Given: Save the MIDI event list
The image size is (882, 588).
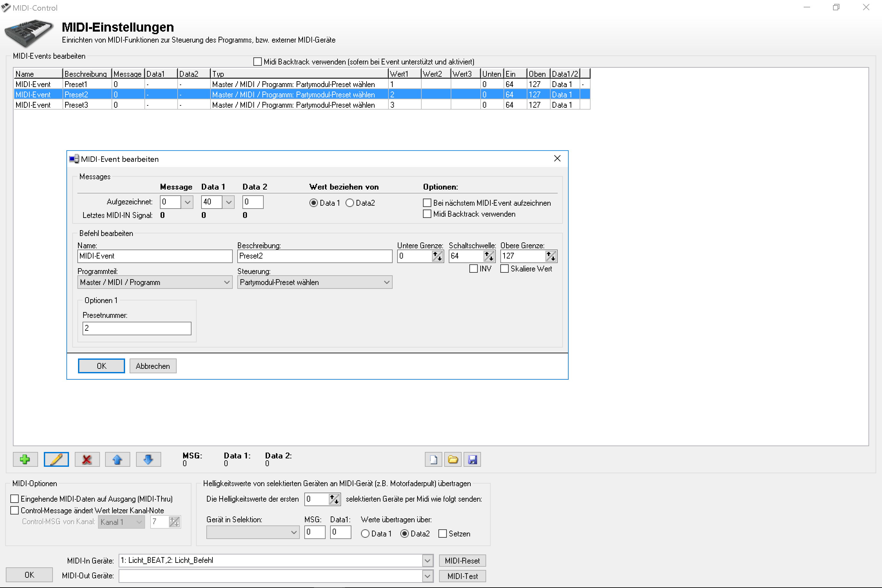Looking at the screenshot, I should point(472,459).
